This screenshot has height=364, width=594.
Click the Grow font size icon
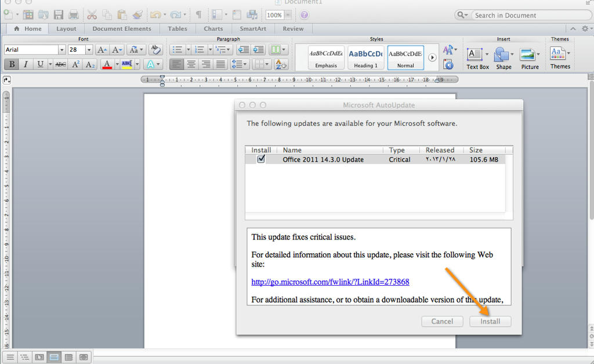(102, 50)
